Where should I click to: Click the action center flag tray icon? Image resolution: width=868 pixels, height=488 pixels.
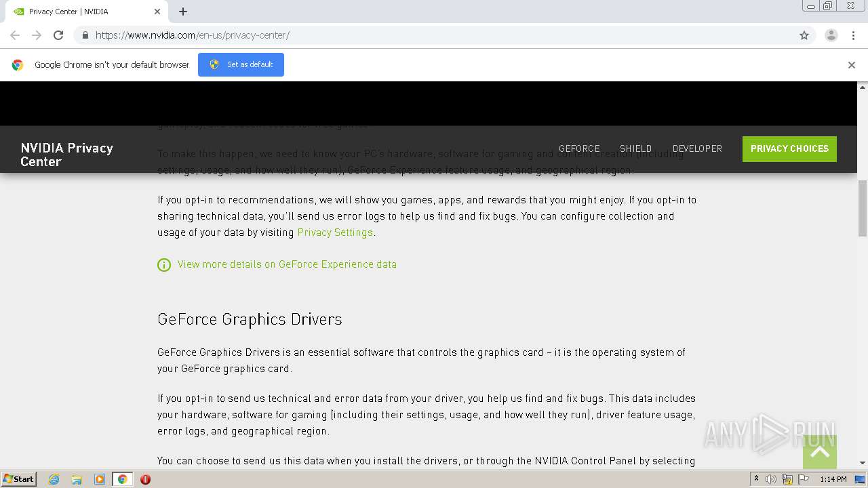[x=804, y=479]
